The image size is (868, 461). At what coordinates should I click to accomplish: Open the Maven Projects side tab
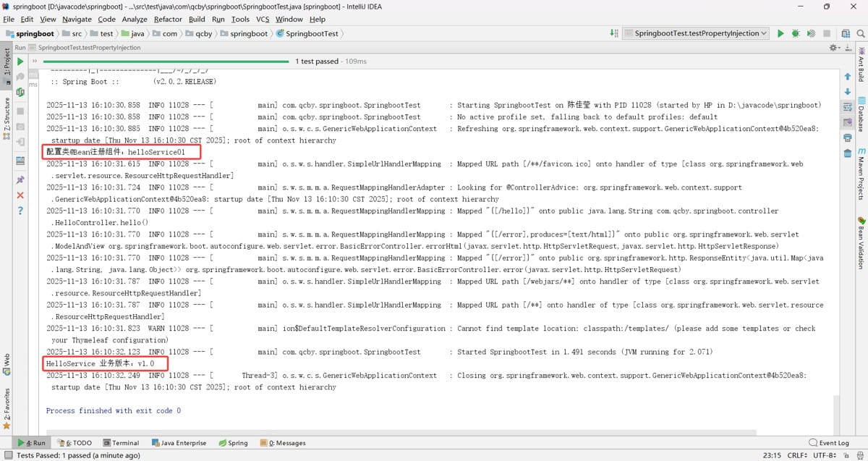[x=861, y=174]
